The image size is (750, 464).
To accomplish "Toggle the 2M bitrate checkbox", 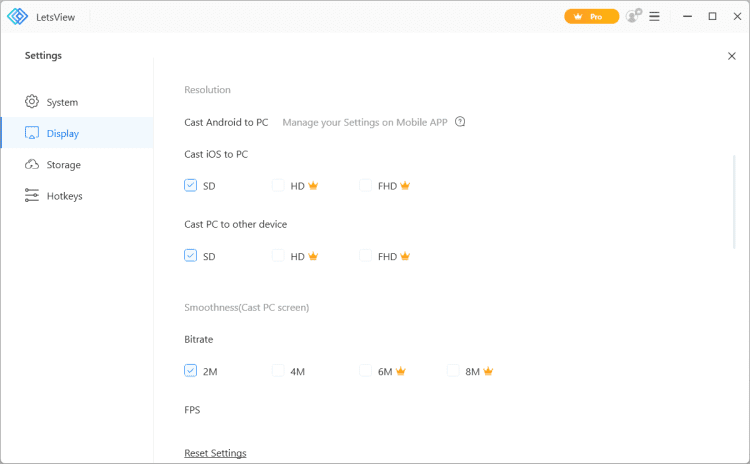I will pyautogui.click(x=190, y=371).
